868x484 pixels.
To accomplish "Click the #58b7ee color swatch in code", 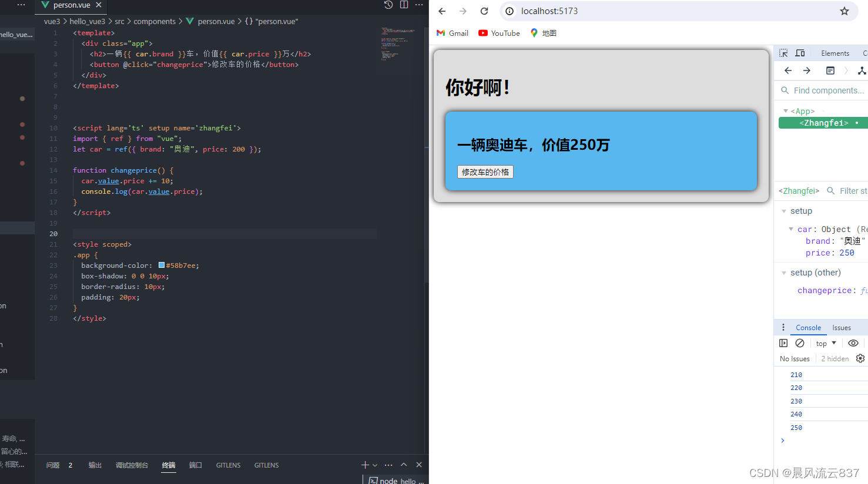I will point(162,265).
